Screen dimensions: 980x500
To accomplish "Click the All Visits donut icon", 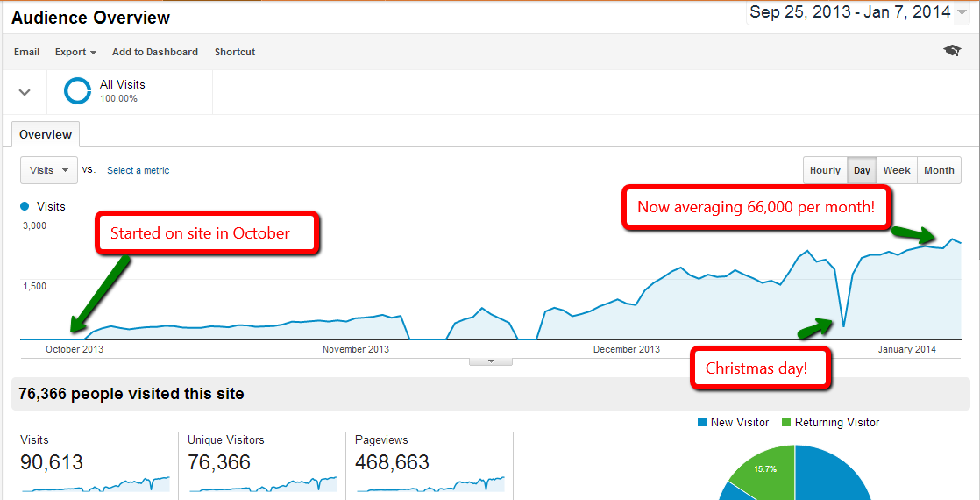I will pos(78,91).
